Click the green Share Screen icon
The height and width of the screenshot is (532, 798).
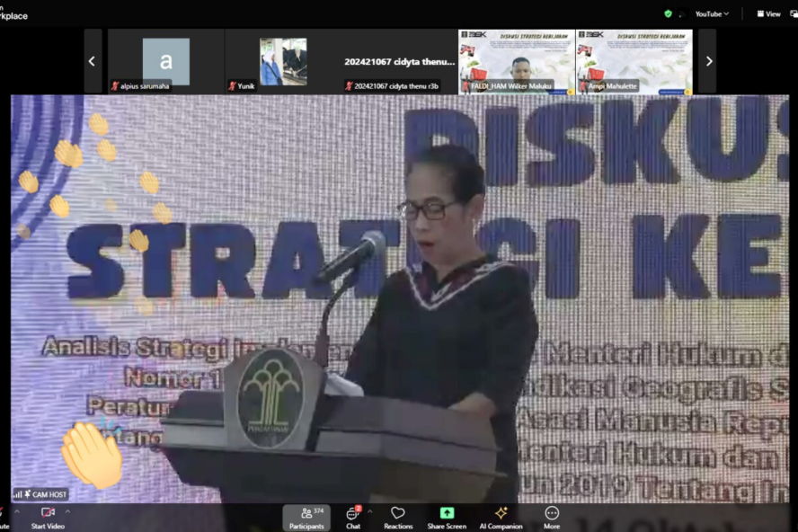click(447, 513)
